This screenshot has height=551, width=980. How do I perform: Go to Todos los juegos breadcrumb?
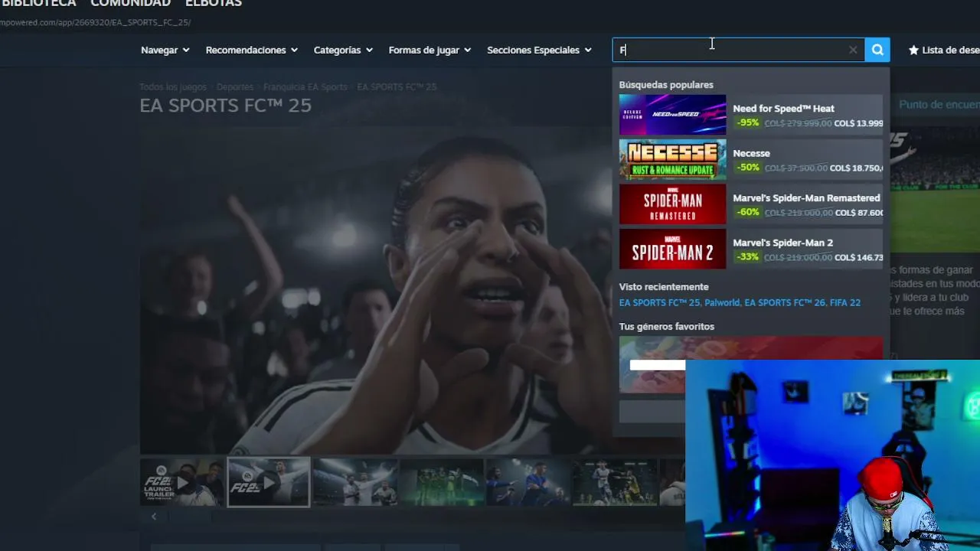(x=173, y=87)
